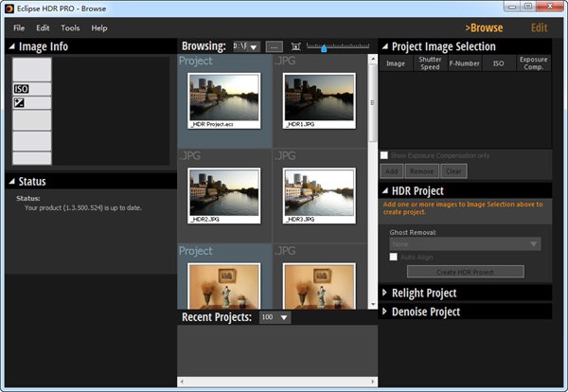Open the Recent Projects count dropdown
This screenshot has height=392, width=568.
275,317
